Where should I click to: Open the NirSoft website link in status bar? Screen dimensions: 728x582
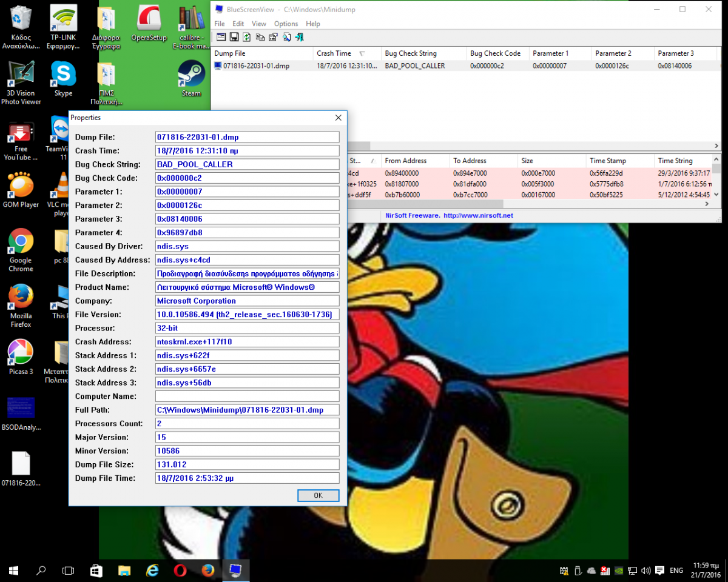tap(449, 216)
